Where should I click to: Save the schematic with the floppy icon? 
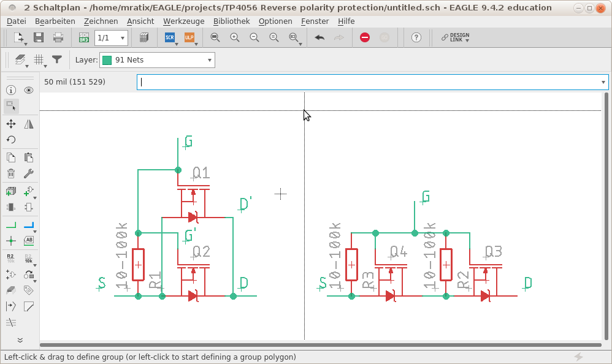coord(38,37)
